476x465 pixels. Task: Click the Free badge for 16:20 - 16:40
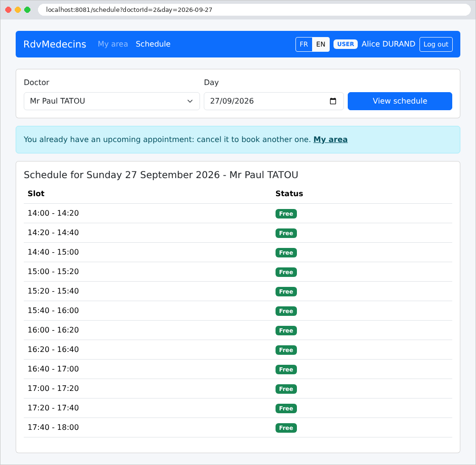(286, 350)
